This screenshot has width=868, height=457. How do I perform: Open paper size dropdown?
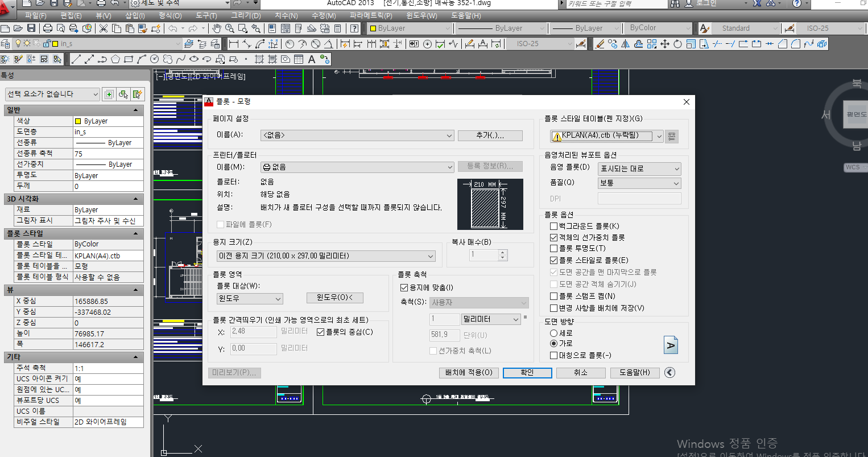(326, 256)
